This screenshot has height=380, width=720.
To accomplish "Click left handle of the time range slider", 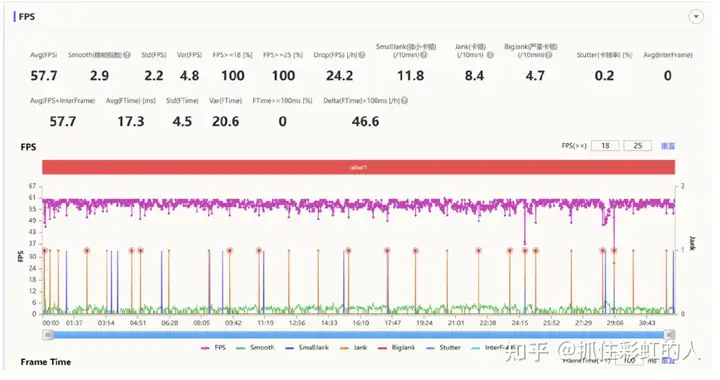I will point(47,335).
